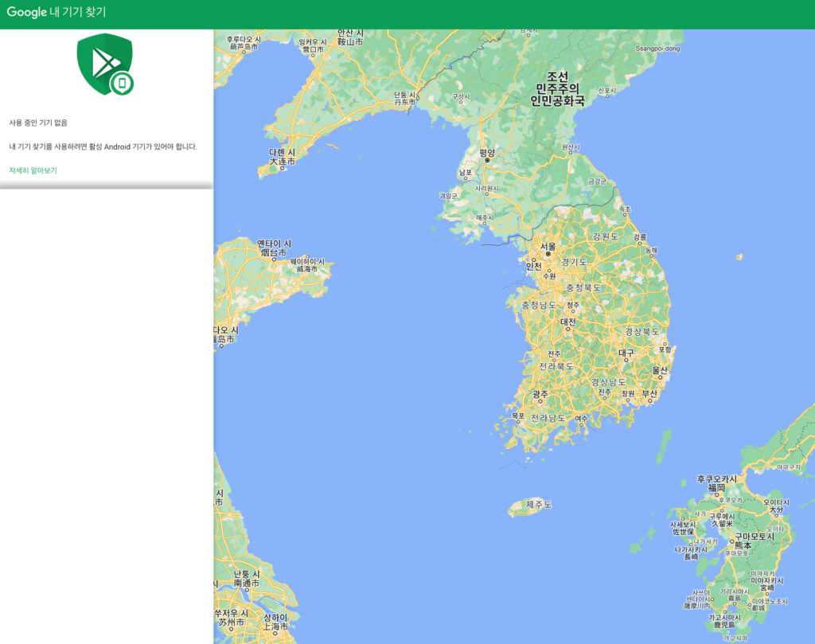Select the 강원도 province label
The width and height of the screenshot is (815, 644).
606,236
